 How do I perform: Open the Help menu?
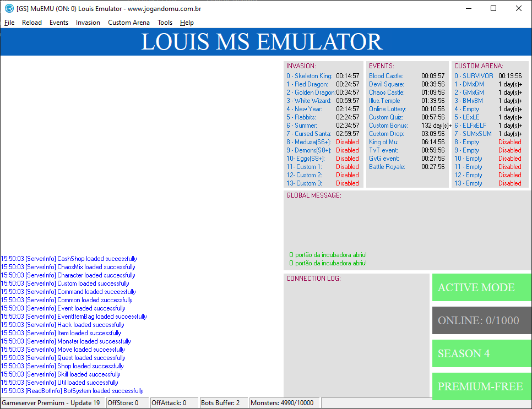187,23
